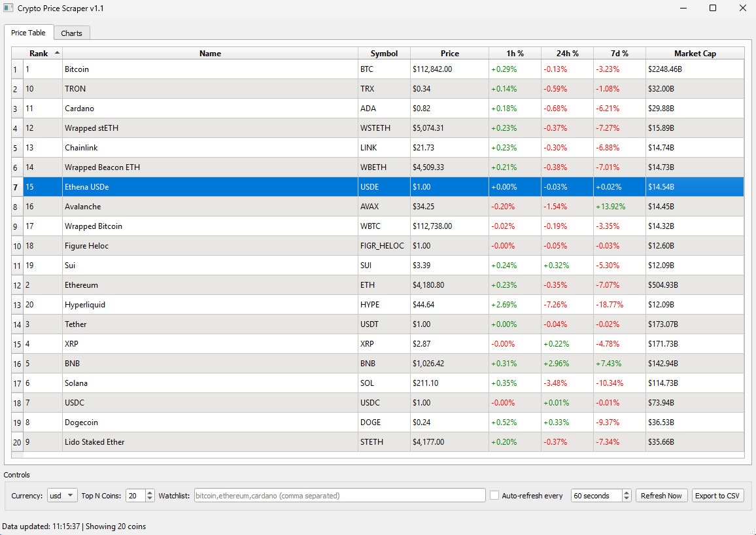
Task: Select row header number 13 for Hyperliquid
Action: click(17, 305)
